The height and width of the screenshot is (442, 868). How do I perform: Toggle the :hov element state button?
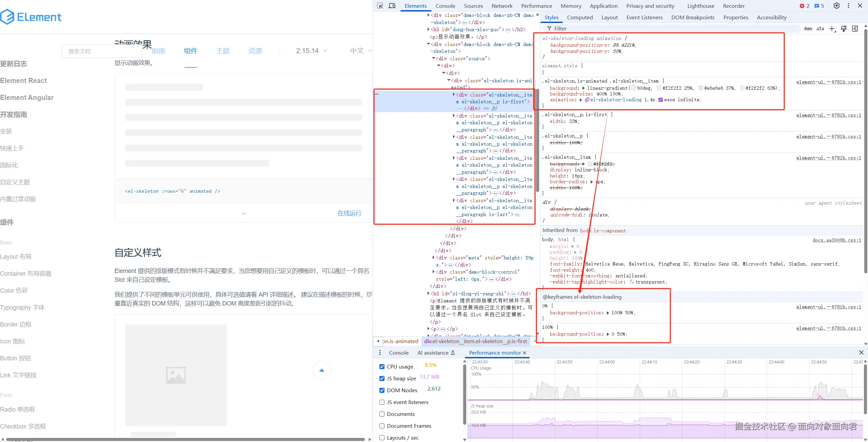pos(808,29)
